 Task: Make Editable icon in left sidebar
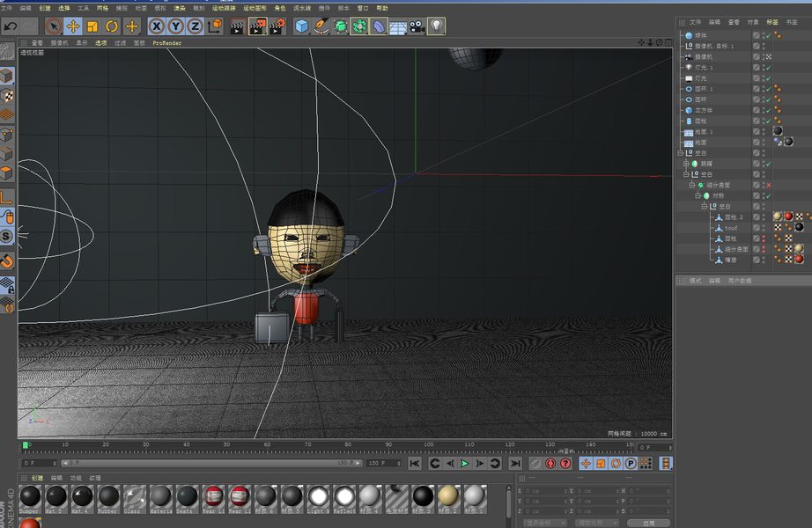(7, 52)
